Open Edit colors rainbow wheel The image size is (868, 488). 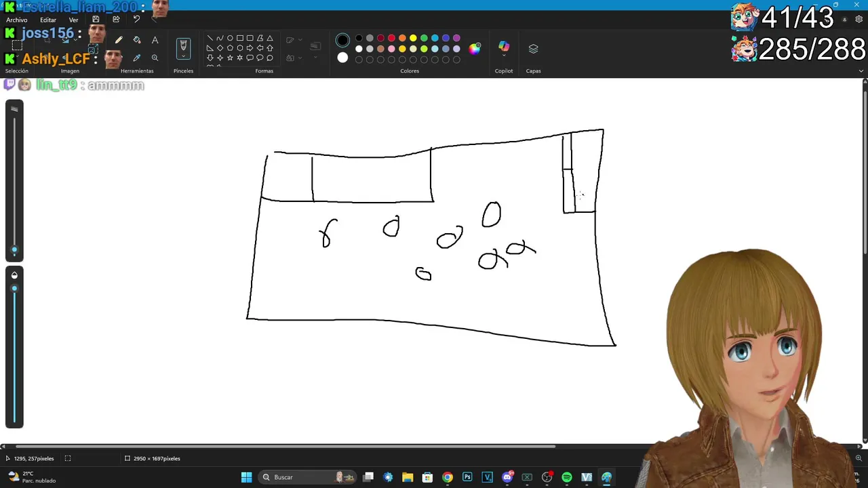pyautogui.click(x=475, y=48)
